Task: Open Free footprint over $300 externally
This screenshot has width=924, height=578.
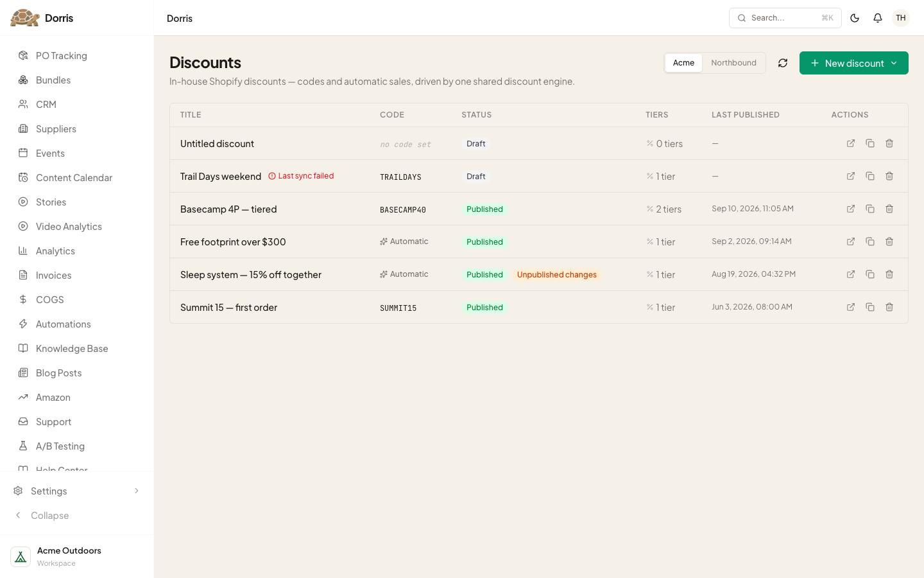Action: 851,241
